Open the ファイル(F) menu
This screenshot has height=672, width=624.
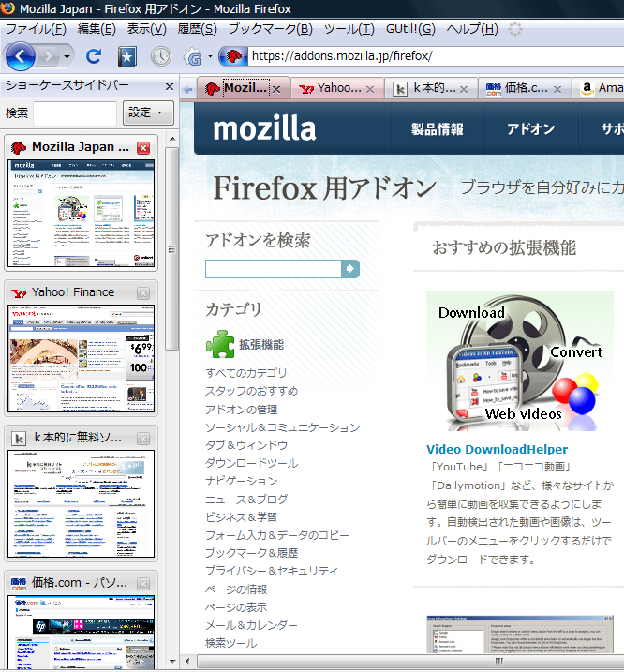click(36, 29)
